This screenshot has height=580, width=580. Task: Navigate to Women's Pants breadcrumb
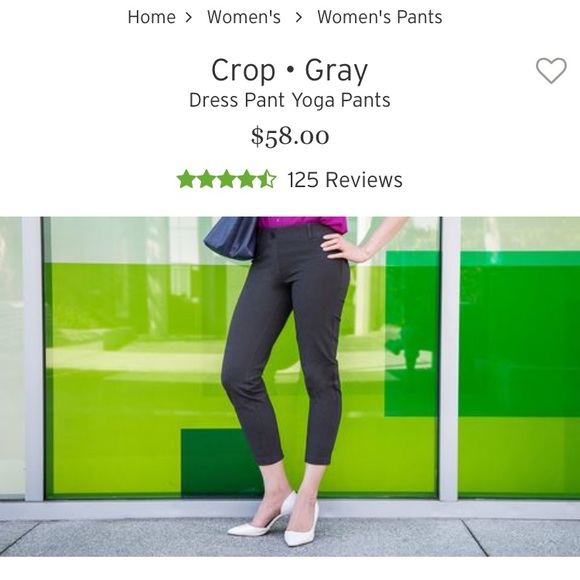pyautogui.click(x=380, y=17)
